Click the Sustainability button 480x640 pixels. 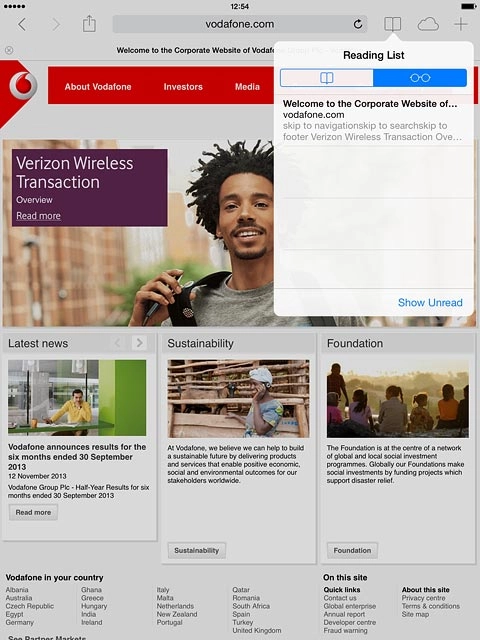[197, 550]
